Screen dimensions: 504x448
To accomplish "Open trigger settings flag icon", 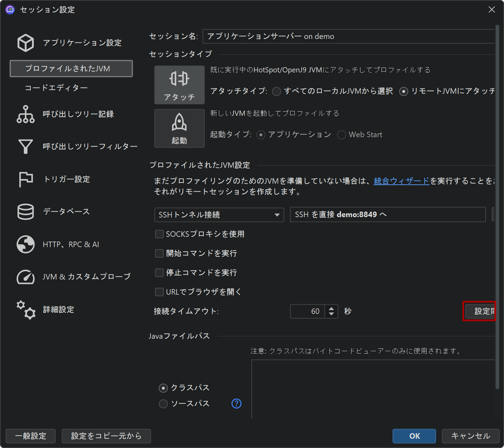I will tap(25, 179).
